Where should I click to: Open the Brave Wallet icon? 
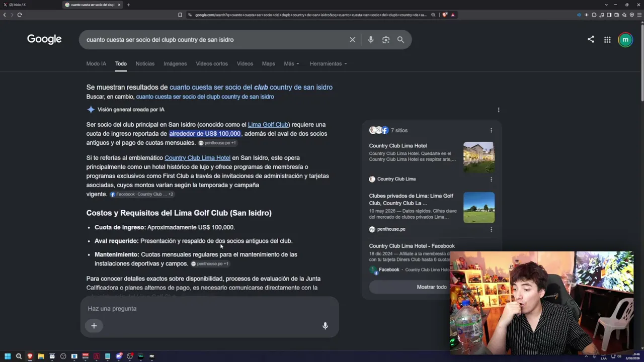pos(617,15)
